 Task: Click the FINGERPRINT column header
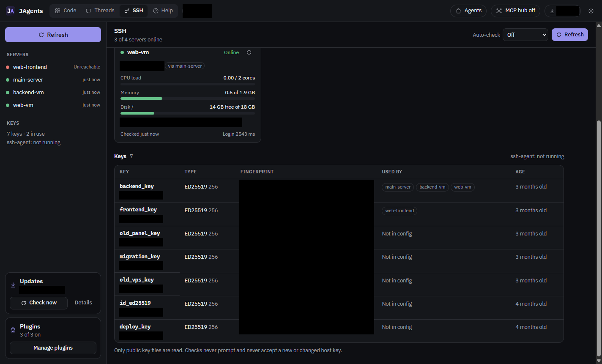[x=257, y=172]
